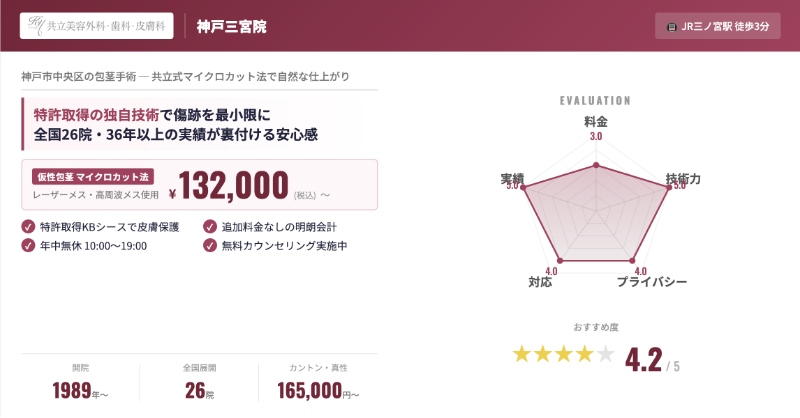
Task: Click the grey fifth rating star
Action: coord(605,354)
